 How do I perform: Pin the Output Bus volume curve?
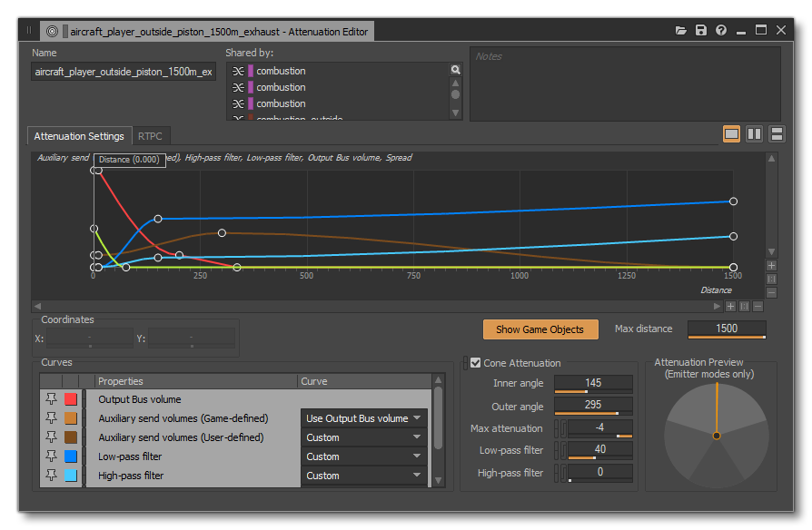click(x=51, y=399)
